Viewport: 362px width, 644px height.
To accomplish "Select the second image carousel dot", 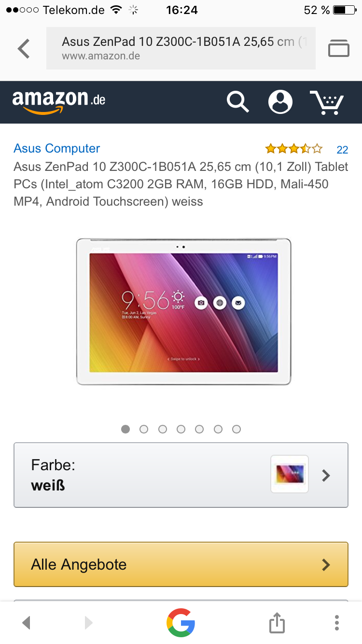I will tap(144, 429).
